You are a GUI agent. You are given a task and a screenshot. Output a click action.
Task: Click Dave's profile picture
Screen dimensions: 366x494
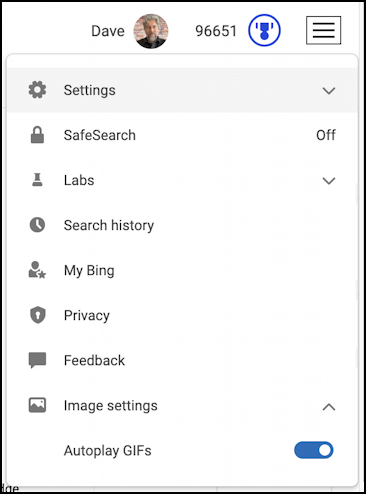point(151,31)
